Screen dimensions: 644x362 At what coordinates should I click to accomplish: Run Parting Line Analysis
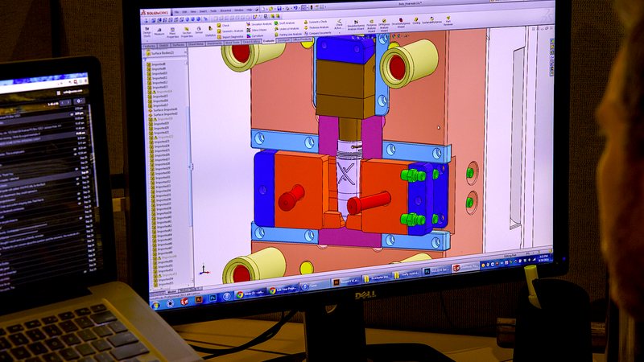[x=288, y=35]
